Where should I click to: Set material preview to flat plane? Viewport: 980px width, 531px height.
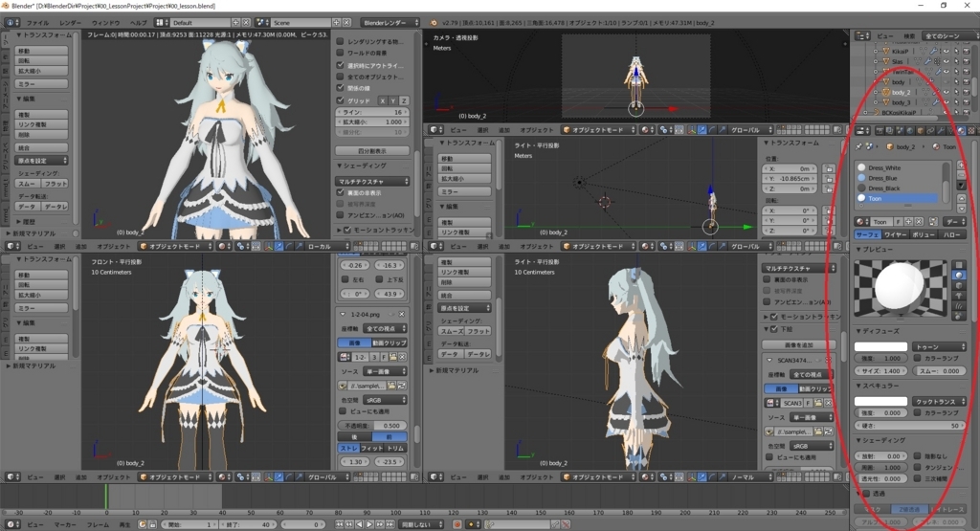(x=959, y=264)
